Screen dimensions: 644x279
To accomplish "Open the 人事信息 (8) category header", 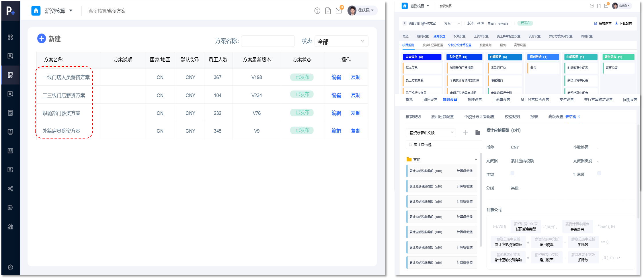I will 422,57.
